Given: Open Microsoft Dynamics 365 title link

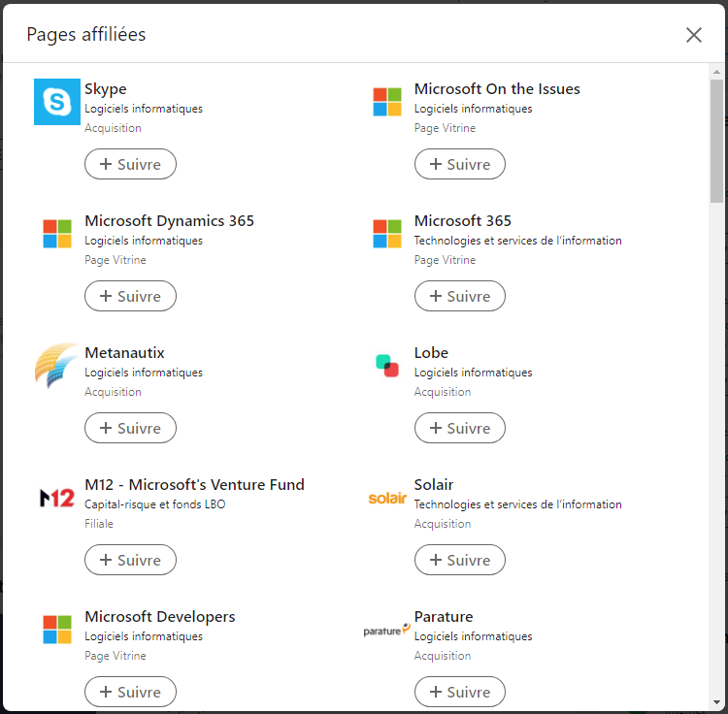Looking at the screenshot, I should [170, 221].
